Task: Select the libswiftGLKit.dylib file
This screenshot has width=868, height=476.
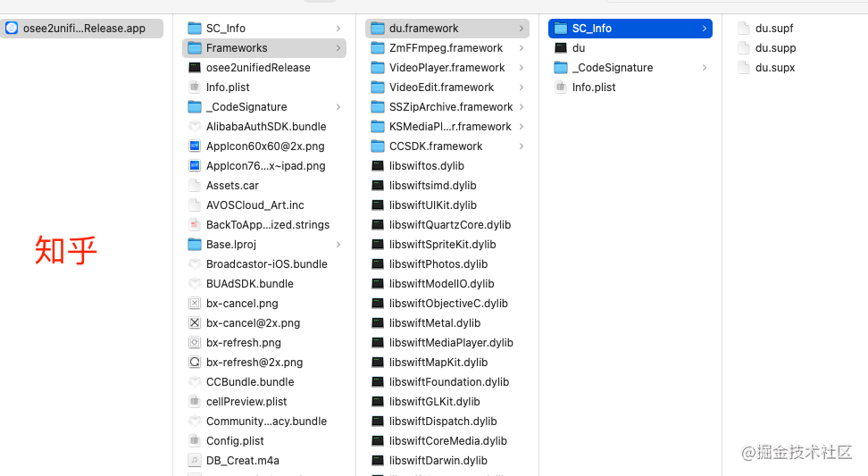Action: tap(447, 401)
